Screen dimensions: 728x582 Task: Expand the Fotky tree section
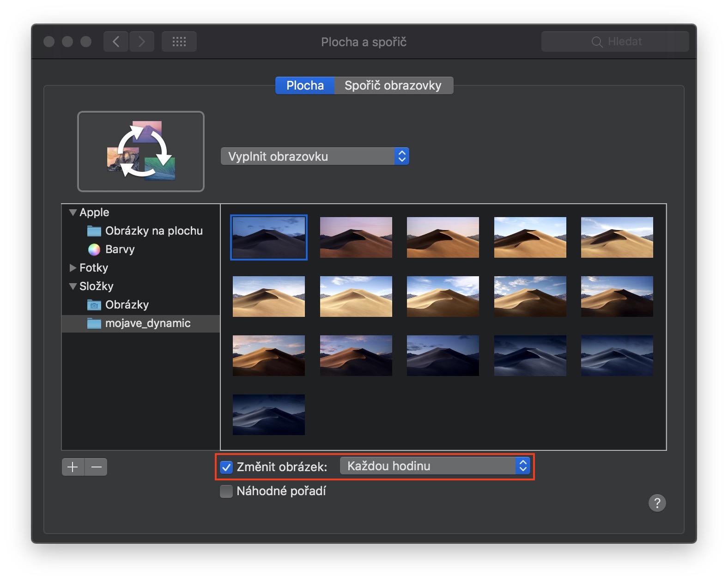pyautogui.click(x=73, y=268)
